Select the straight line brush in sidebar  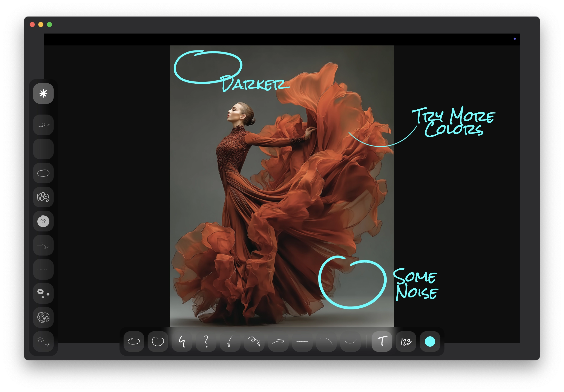coord(43,149)
